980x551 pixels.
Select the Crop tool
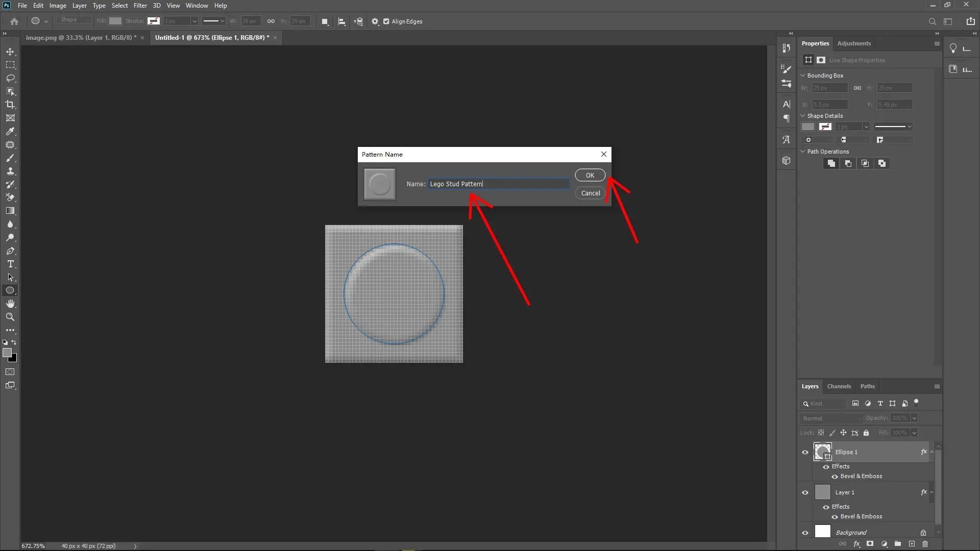point(10,105)
